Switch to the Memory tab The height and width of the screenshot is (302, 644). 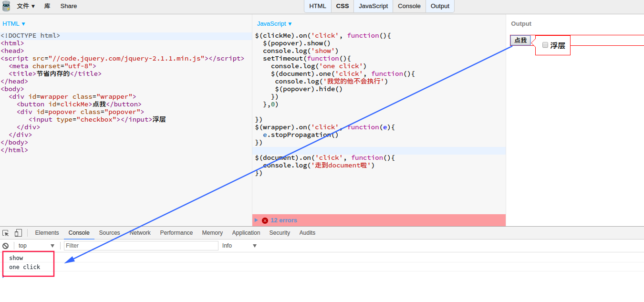pyautogui.click(x=212, y=233)
